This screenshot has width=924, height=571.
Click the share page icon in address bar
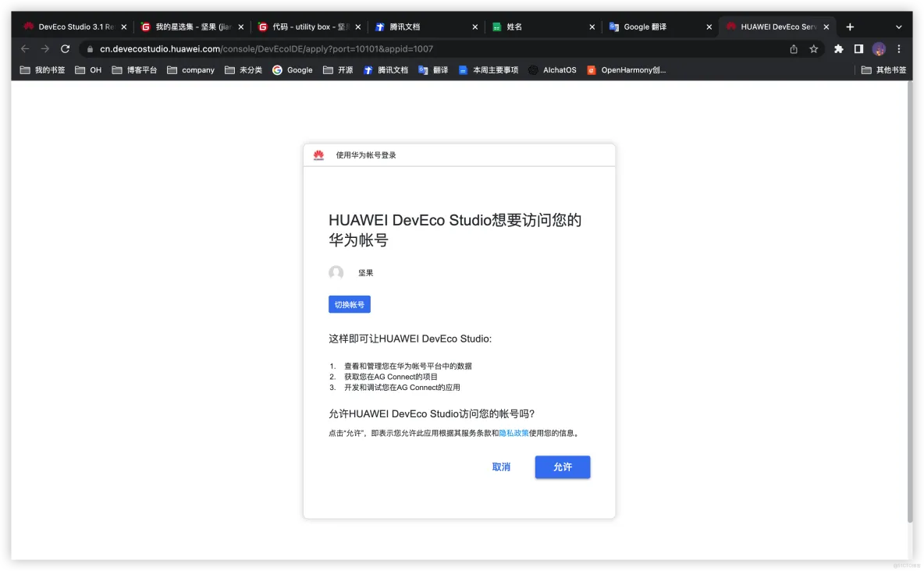794,49
